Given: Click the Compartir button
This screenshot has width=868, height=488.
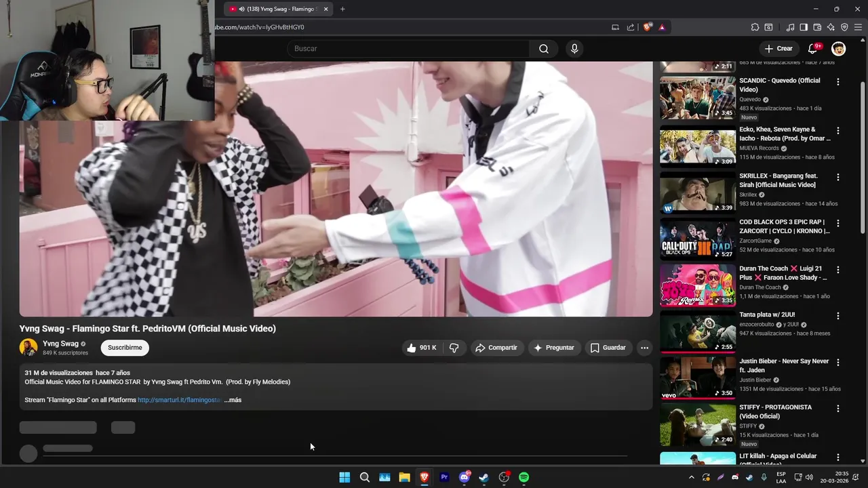Looking at the screenshot, I should 496,348.
